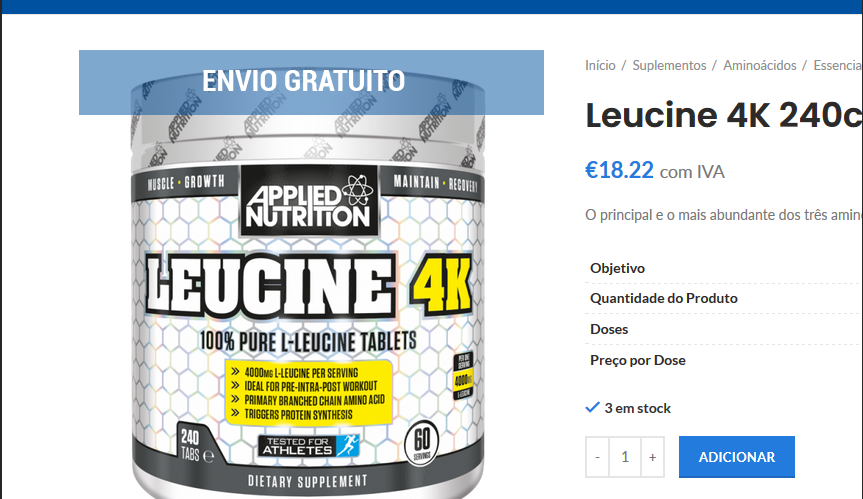
Task: Click the Tested for Athletes badge
Action: [x=309, y=446]
